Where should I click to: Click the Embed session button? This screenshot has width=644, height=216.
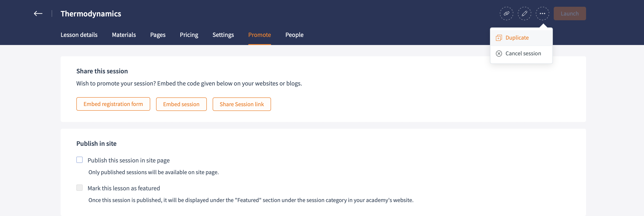tap(181, 104)
